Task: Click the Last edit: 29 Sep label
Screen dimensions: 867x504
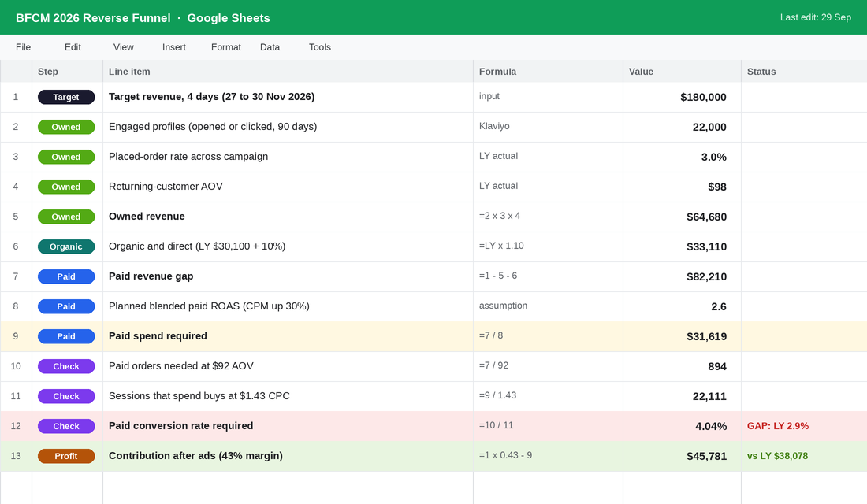Action: (816, 17)
